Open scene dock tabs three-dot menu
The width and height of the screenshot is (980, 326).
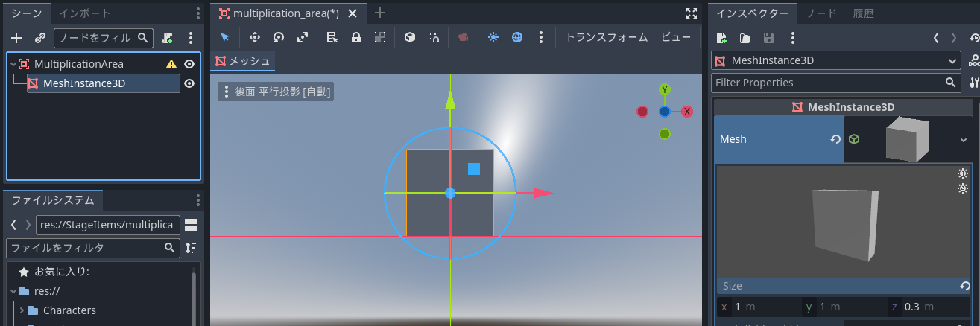pyautogui.click(x=197, y=13)
